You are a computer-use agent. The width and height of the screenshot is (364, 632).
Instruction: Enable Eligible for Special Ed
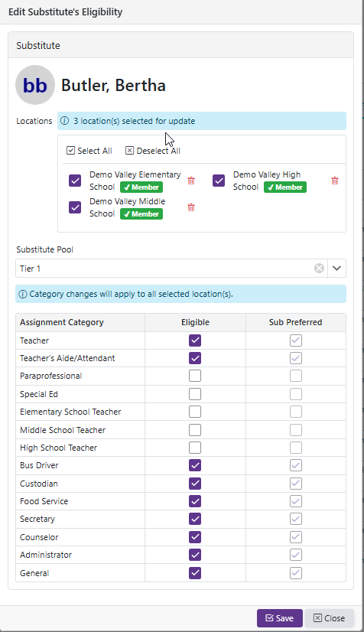point(195,394)
